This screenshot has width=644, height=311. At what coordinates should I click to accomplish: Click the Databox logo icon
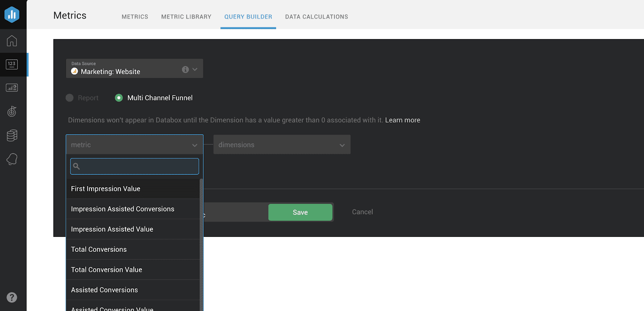[x=12, y=15]
